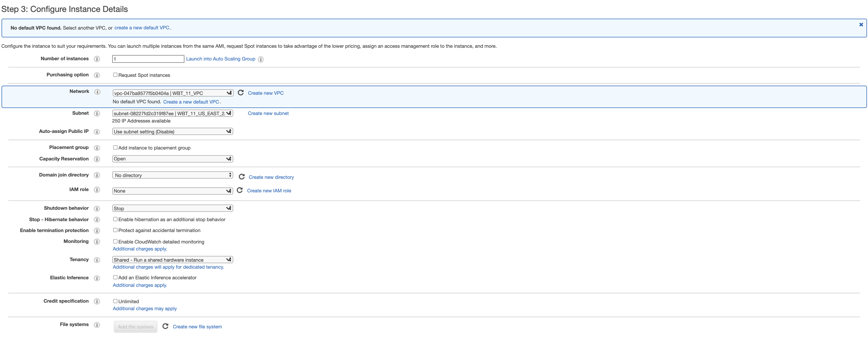This screenshot has width=868, height=339.
Task: Click Launch into Auto Scaling Group link
Action: pos(220,59)
